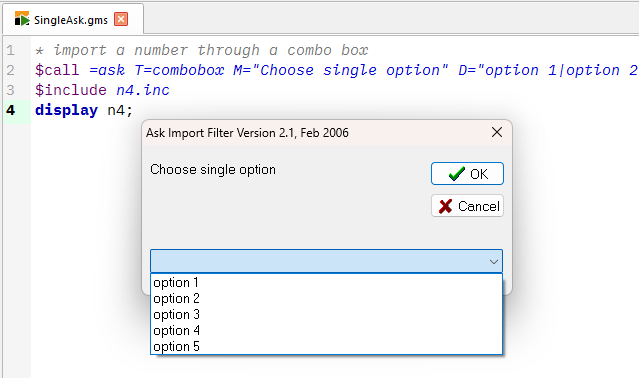Click line number 4 in the gutter
The image size is (639, 378).
click(x=11, y=110)
